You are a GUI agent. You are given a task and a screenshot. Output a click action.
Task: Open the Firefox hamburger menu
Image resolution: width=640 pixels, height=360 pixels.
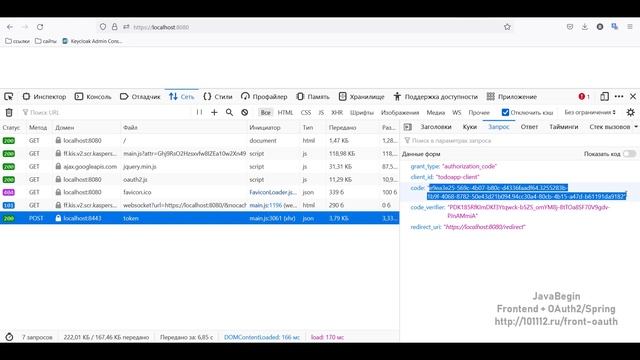click(630, 27)
